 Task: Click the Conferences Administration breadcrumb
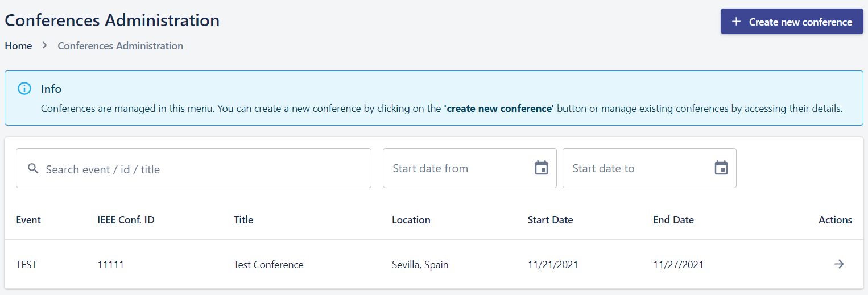coord(121,46)
